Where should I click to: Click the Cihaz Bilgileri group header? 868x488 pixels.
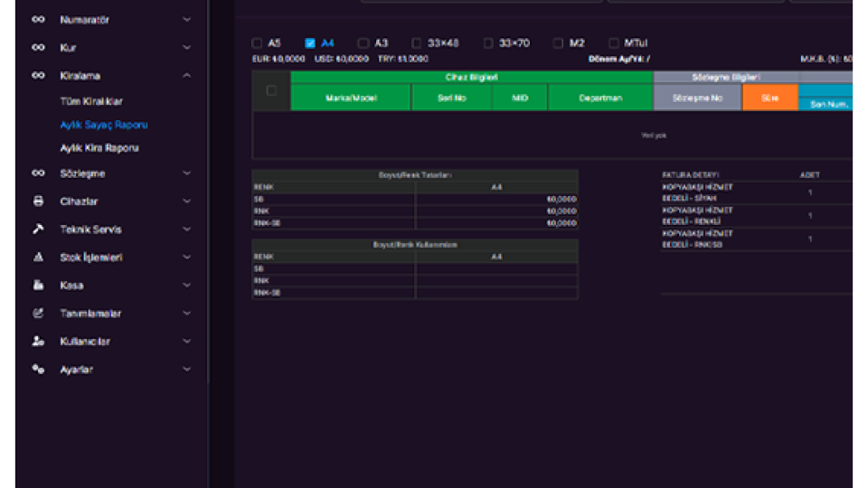tap(472, 77)
